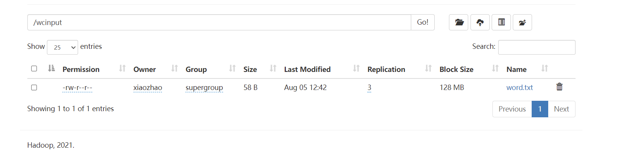Viewport: 644px width, 155px height.
Task: Click the parent directory folder icon
Action: click(x=459, y=22)
